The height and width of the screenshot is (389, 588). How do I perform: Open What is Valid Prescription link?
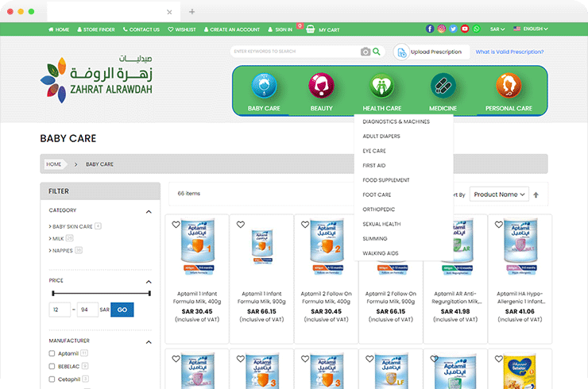(509, 52)
